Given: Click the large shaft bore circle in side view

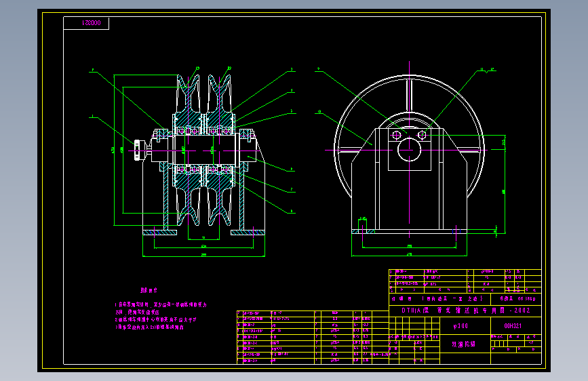Looking at the screenshot, I should (409, 150).
